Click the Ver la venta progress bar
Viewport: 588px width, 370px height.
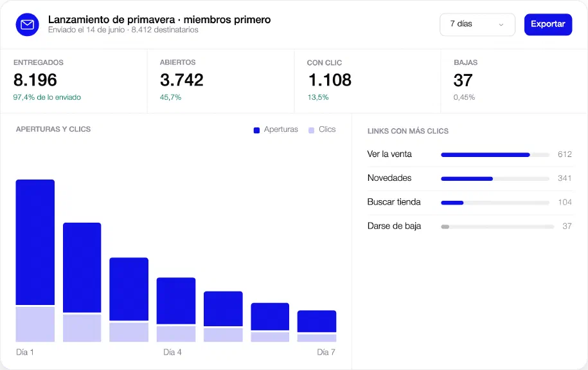(x=495, y=155)
